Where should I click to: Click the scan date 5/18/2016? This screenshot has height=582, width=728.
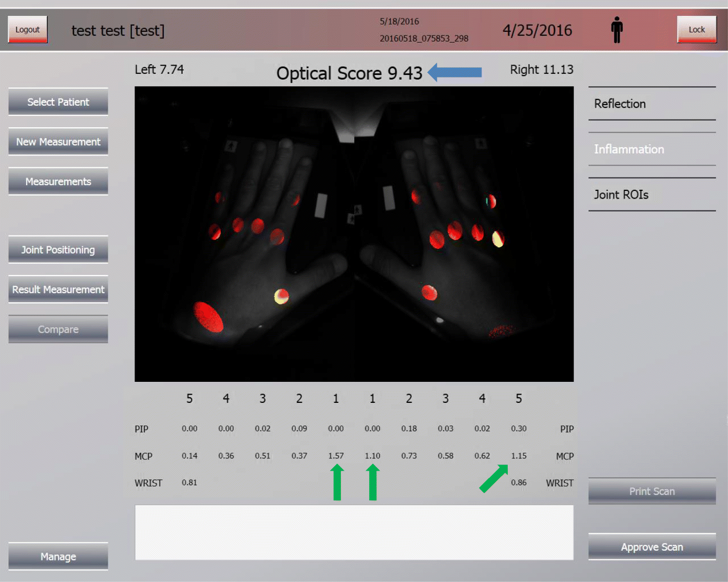pos(399,22)
